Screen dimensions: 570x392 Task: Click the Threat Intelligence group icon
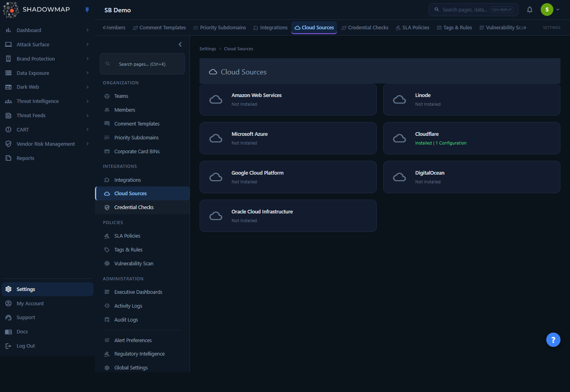click(8, 101)
